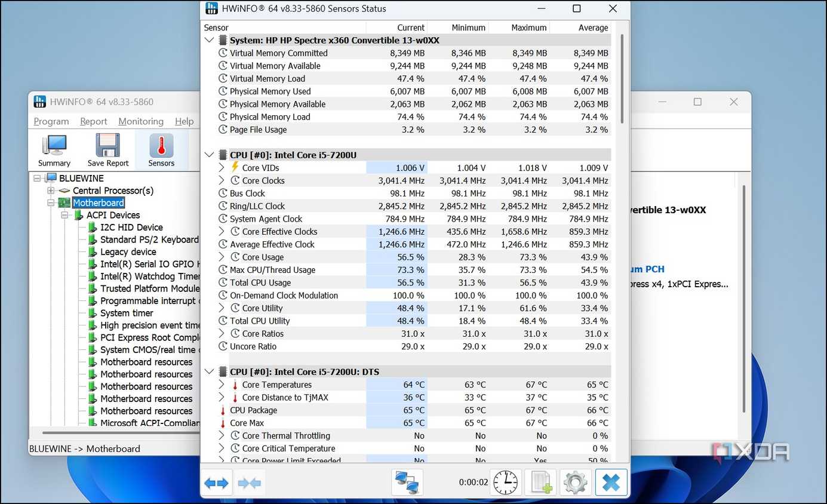Viewport: 827px width, 504px height.
Task: Collapse the CPU DTS sensor section
Action: tap(209, 371)
